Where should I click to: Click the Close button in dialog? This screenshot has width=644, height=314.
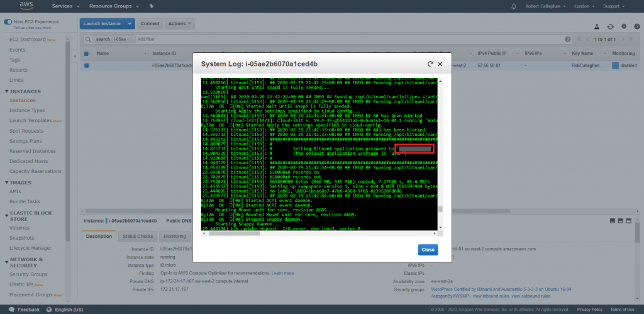428,250
